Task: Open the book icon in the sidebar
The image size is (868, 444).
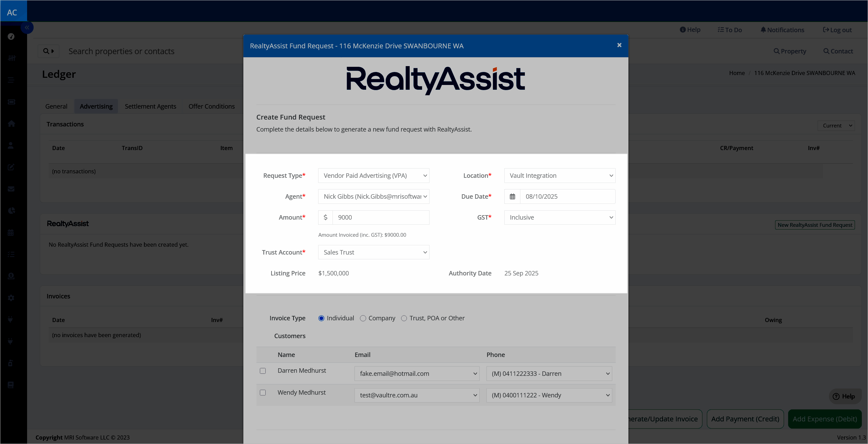Action: point(11,385)
